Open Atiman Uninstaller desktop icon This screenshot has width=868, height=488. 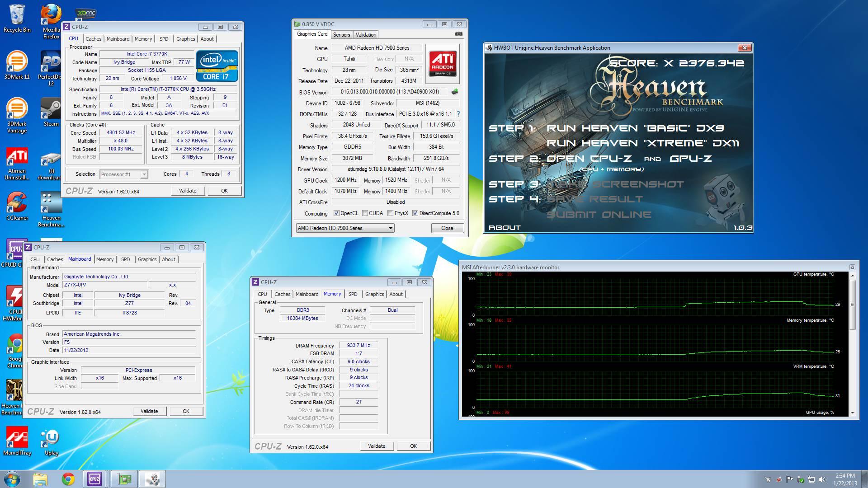pos(17,163)
